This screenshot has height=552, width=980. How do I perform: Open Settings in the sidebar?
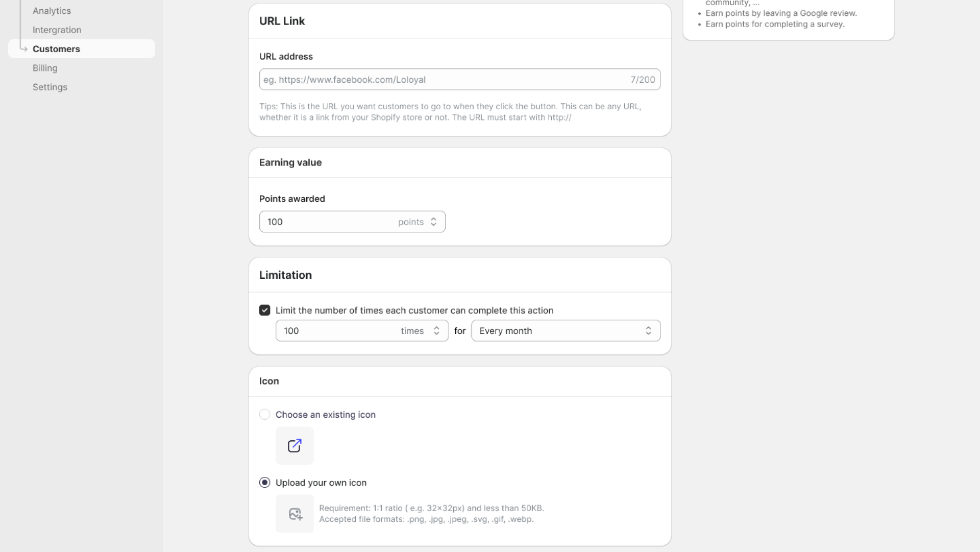coord(50,87)
